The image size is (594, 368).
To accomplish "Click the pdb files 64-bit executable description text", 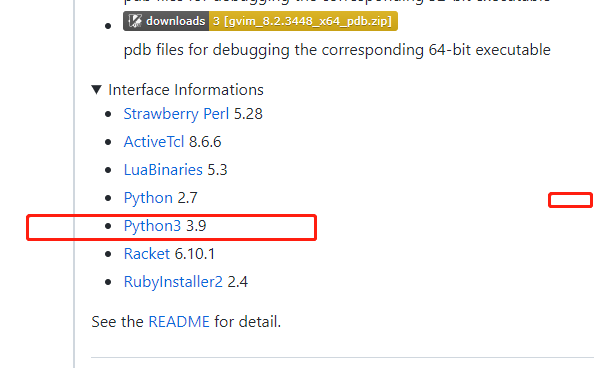I will [337, 50].
